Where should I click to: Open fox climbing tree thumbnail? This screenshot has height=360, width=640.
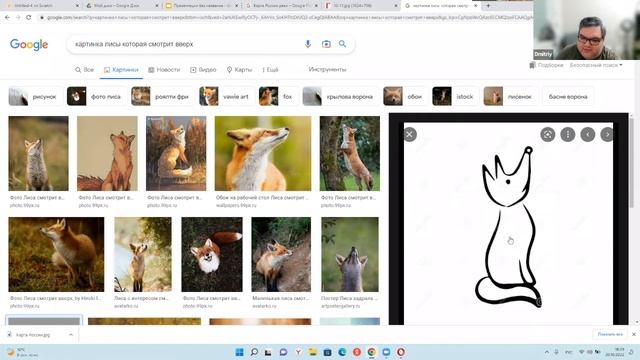coord(350,153)
